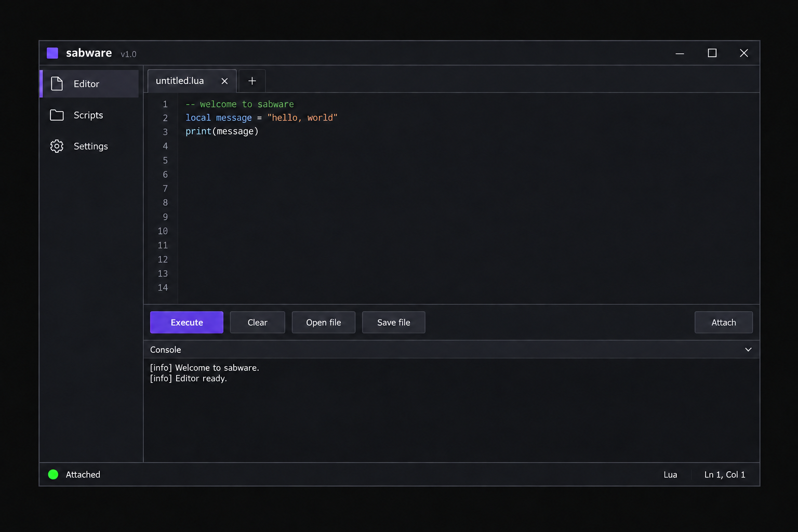798x532 pixels.
Task: Click the green Attached status dot
Action: point(53,474)
